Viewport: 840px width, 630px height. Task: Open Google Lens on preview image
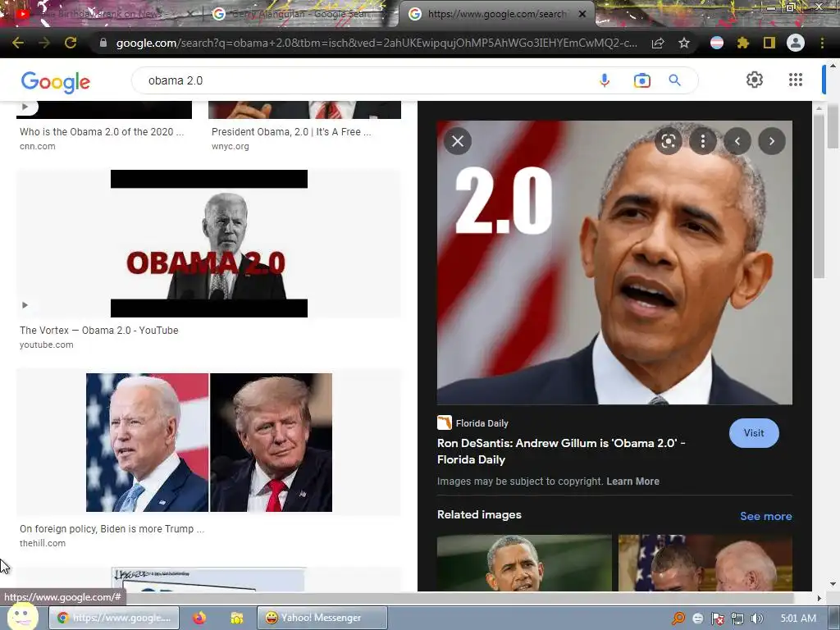[x=668, y=141]
